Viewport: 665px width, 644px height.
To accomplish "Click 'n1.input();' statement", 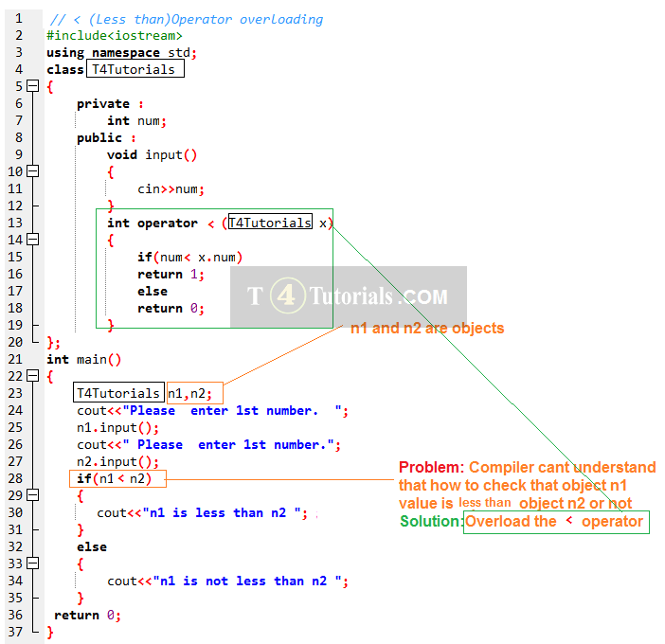I will click(x=117, y=428).
